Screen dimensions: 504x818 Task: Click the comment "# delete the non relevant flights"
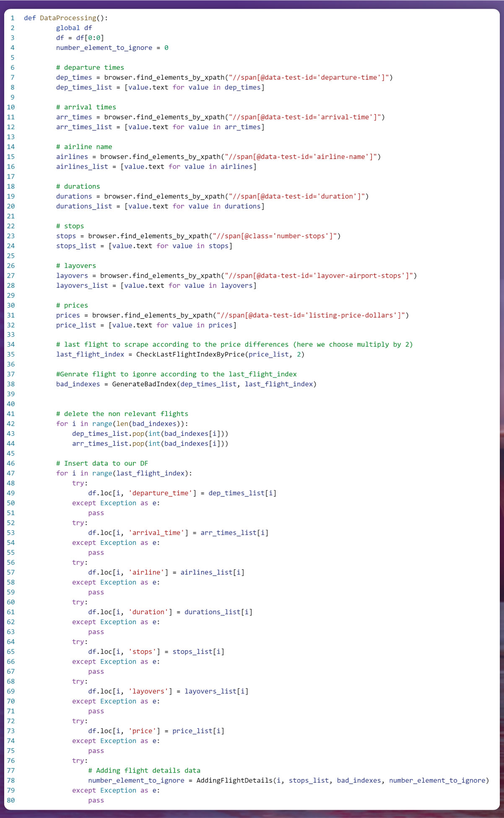[122, 414]
